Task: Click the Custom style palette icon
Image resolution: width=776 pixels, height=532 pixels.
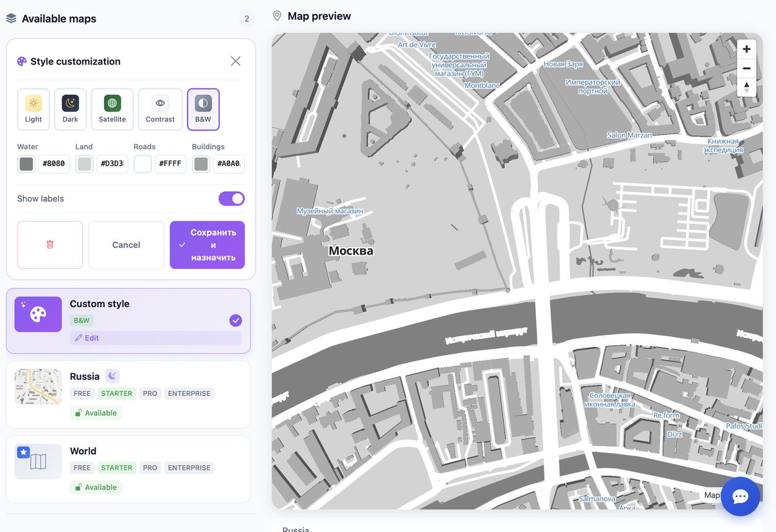Action: pyautogui.click(x=38, y=314)
